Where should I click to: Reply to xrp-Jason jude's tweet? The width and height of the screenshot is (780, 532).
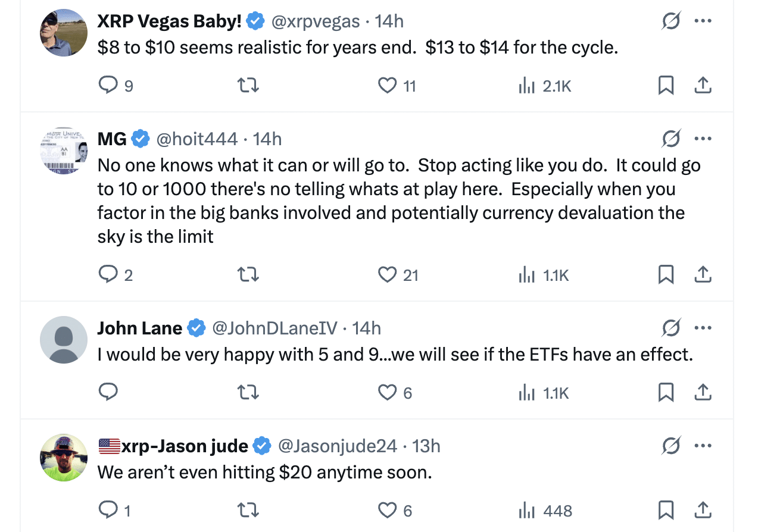coord(108,511)
